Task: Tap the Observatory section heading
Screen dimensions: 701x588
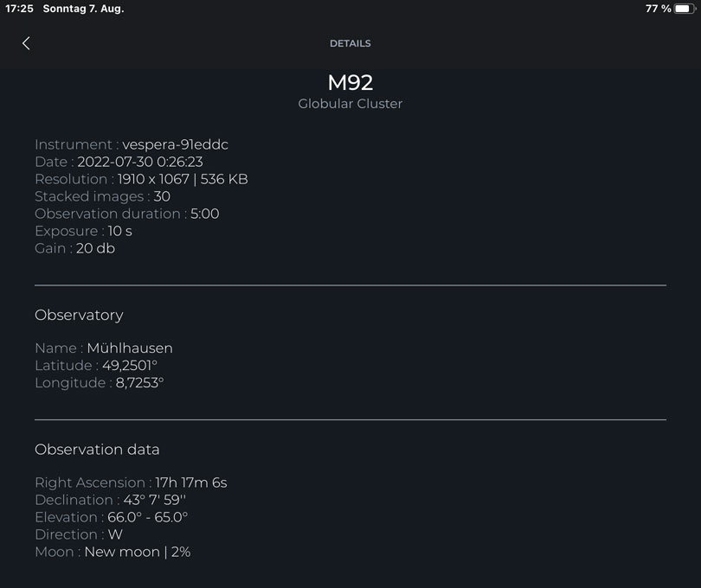Action: point(79,315)
